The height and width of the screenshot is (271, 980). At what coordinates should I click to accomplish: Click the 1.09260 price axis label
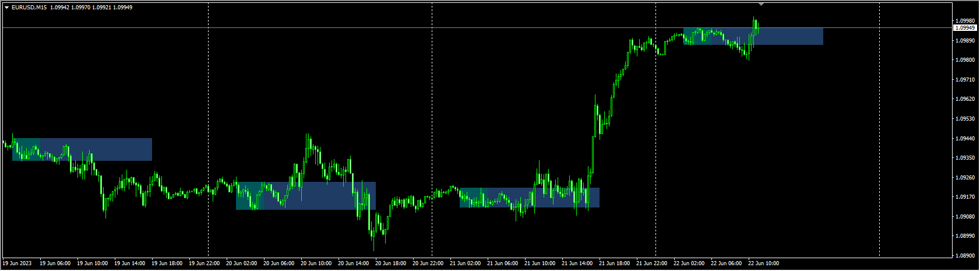click(965, 178)
